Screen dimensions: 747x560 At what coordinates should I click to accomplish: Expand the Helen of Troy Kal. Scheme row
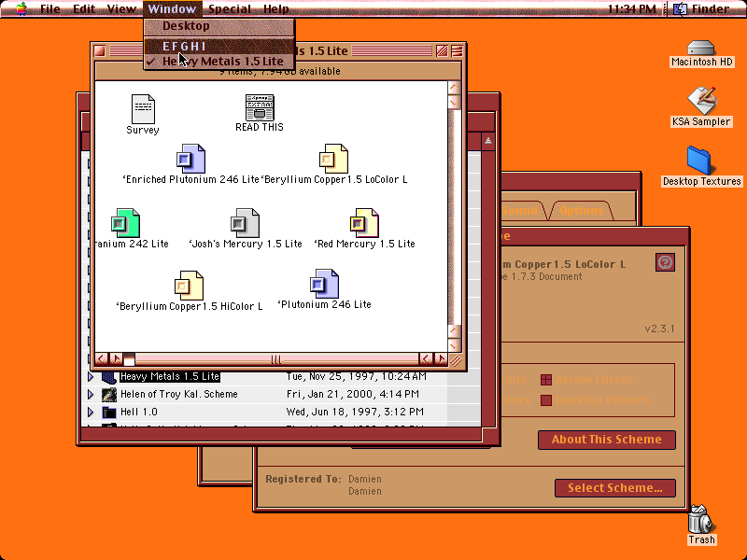coord(91,394)
